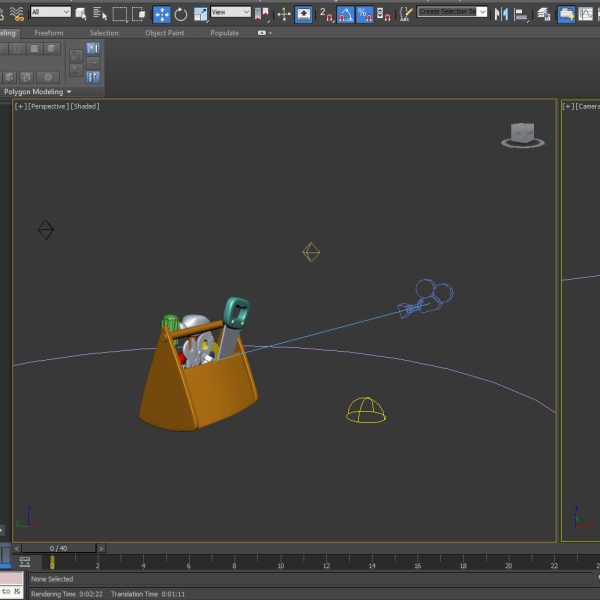600x600 pixels.
Task: Step to next frame with right arrow
Action: pyautogui.click(x=101, y=548)
